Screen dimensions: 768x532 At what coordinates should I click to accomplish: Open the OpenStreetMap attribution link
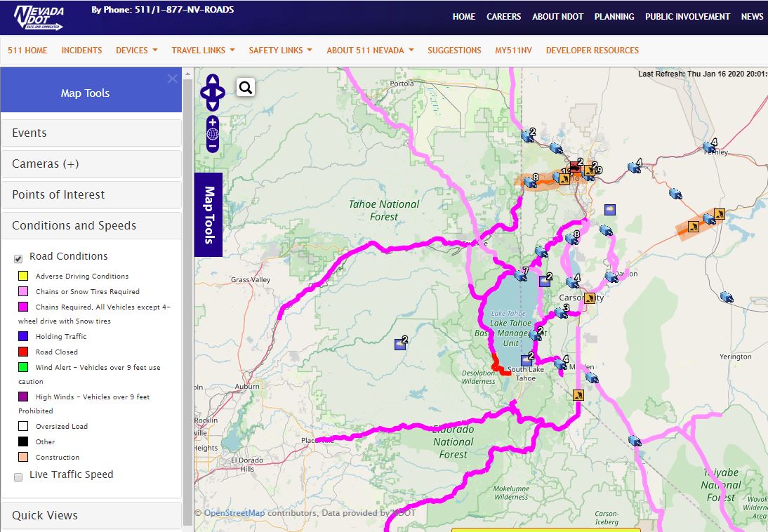tap(234, 513)
